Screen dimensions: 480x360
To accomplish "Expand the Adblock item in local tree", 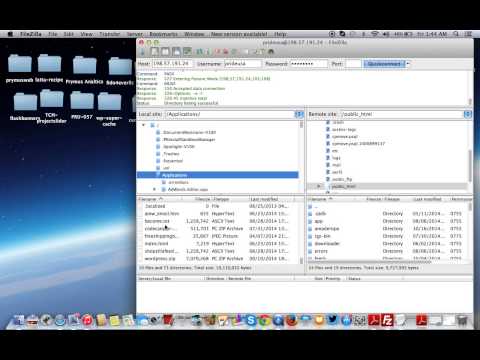I will (x=154, y=189).
